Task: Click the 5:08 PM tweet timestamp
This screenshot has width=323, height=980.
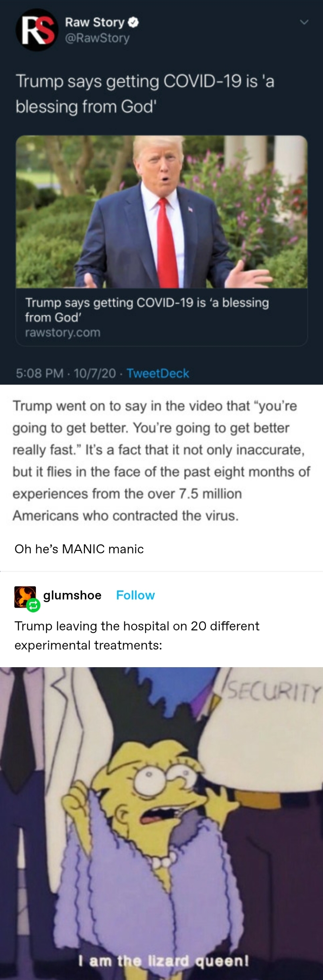Action: click(40, 373)
